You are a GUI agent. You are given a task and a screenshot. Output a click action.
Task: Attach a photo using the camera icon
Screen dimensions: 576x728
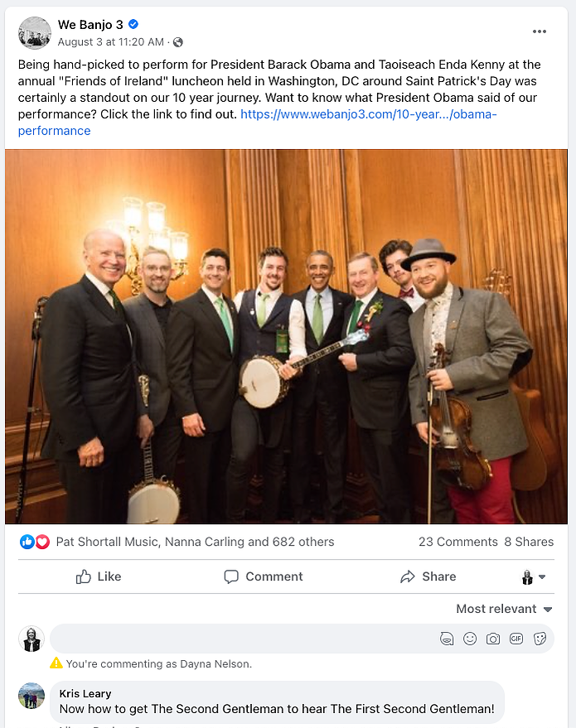pos(493,639)
